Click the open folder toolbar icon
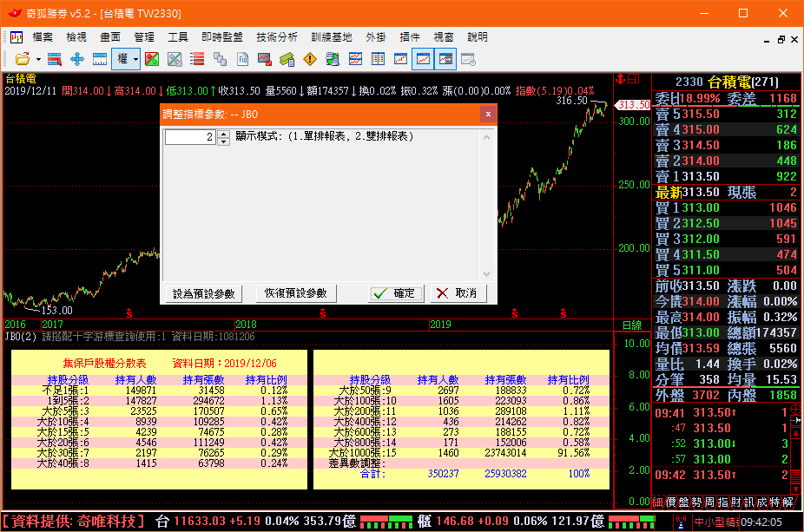Viewport: 804px width, 532px height. click(x=22, y=59)
